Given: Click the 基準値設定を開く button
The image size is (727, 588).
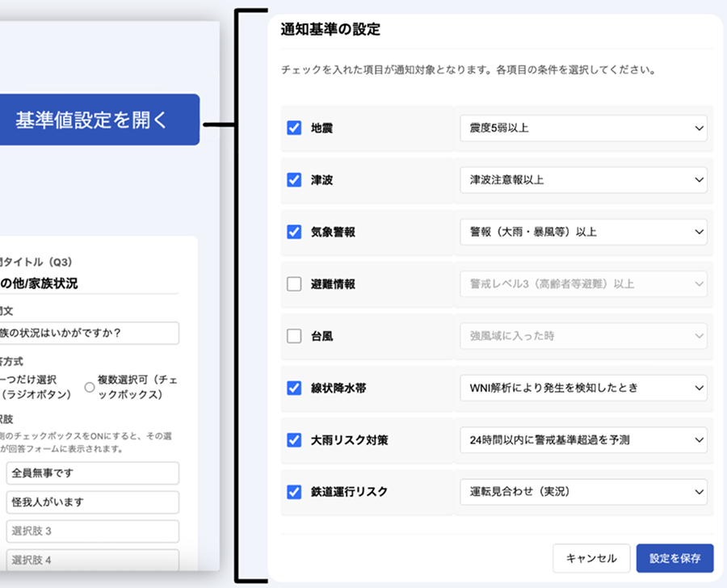Looking at the screenshot, I should [x=99, y=120].
